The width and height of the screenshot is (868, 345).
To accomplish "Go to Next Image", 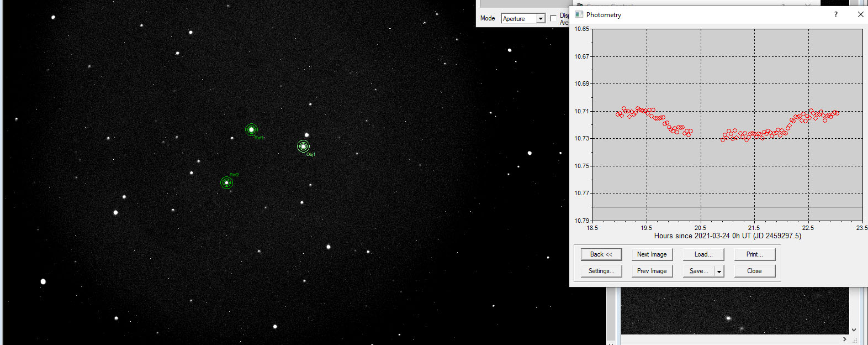I will point(652,254).
